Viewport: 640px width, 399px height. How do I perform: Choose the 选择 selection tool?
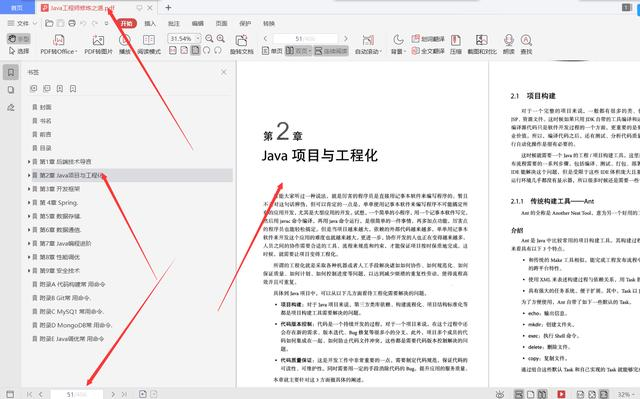[18, 51]
